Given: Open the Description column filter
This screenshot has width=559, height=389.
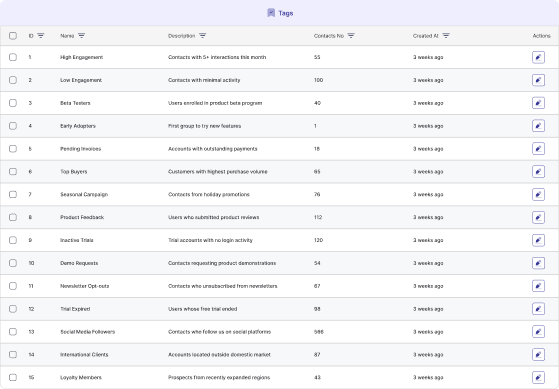Looking at the screenshot, I should [x=202, y=36].
